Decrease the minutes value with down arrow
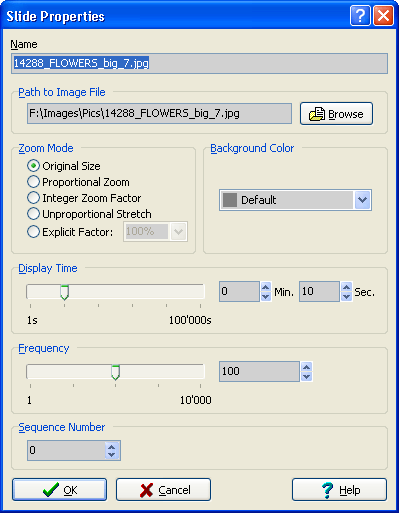The image size is (399, 513). click(x=266, y=296)
